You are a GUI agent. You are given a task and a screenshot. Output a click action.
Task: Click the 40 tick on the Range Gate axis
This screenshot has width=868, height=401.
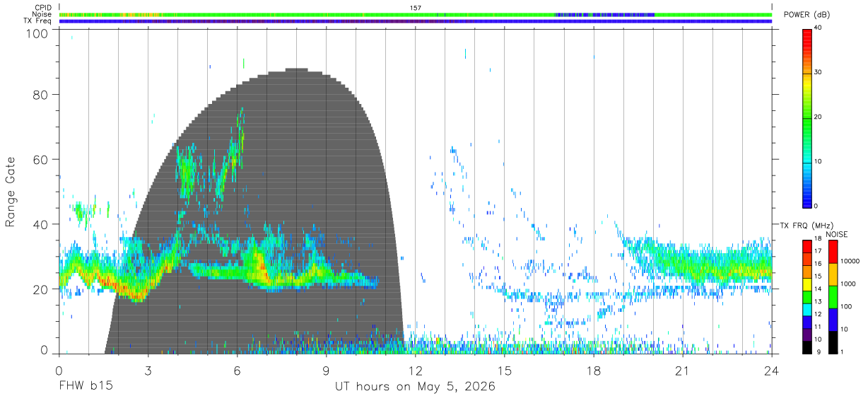40,224
